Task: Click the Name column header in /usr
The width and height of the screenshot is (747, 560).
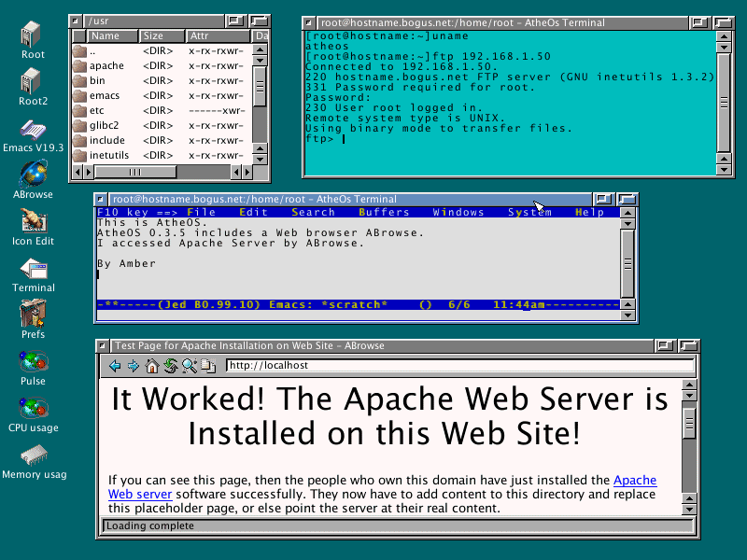Action: click(x=112, y=36)
